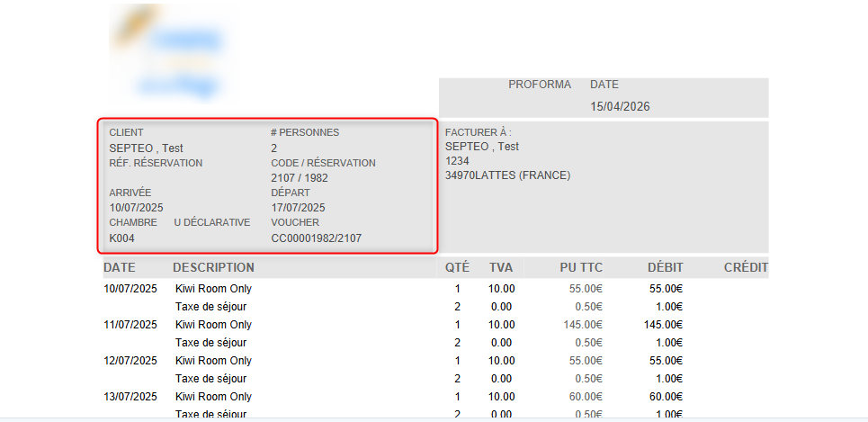
Task: Click arrival date under ARRIVÉE
Action: pos(136,208)
